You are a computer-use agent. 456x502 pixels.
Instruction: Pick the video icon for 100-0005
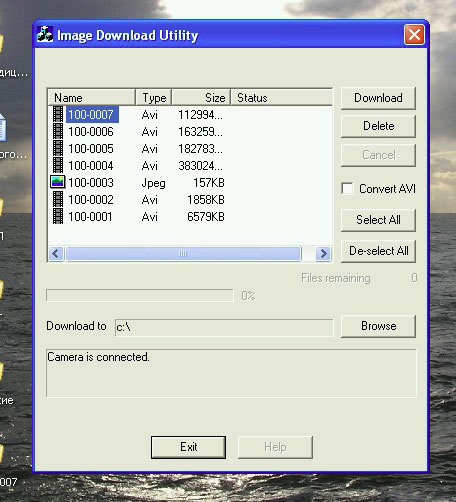point(58,148)
